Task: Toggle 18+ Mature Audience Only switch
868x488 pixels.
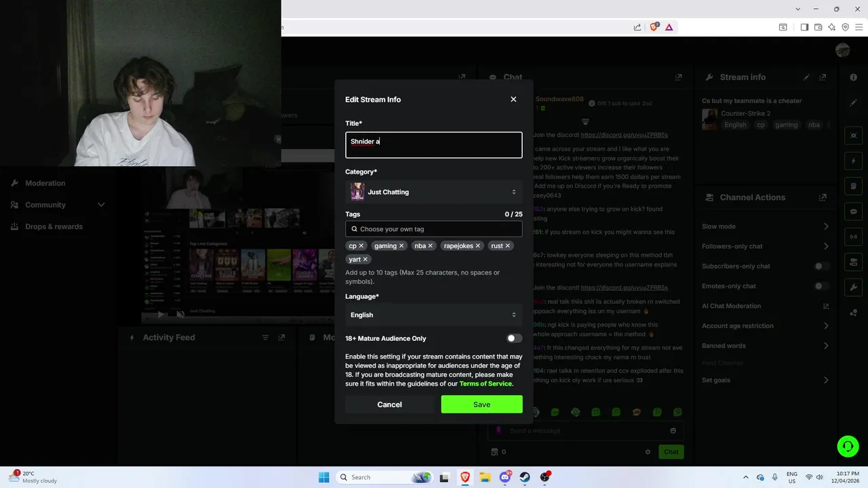Action: coord(514,338)
